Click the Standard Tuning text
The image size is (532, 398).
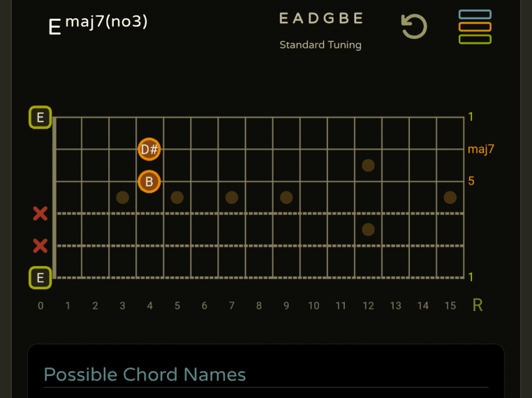(320, 45)
